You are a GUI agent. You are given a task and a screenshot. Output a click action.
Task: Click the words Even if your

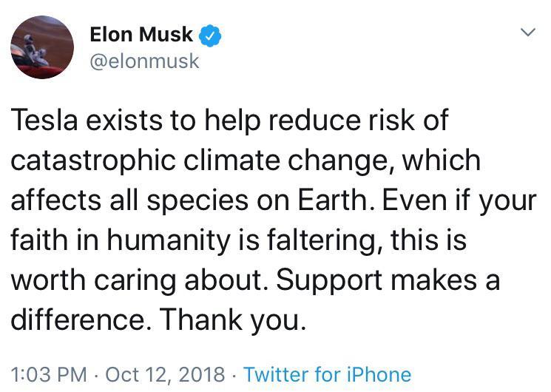point(462,201)
